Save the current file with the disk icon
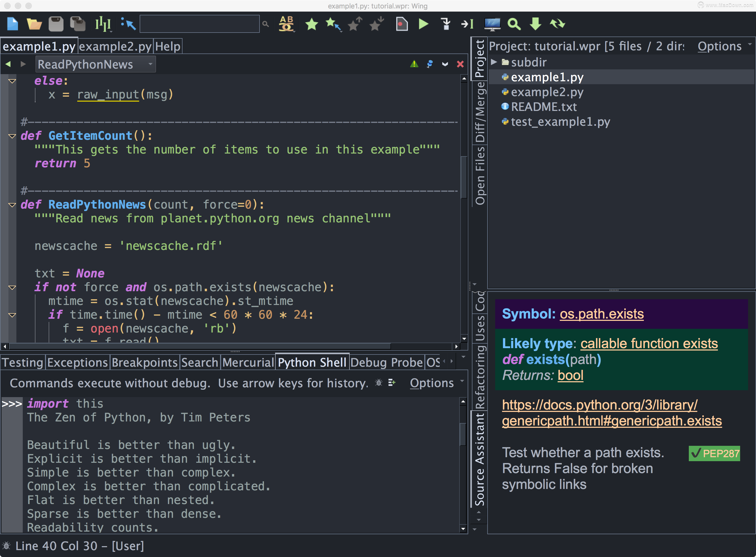Image resolution: width=756 pixels, height=557 pixels. (x=56, y=24)
